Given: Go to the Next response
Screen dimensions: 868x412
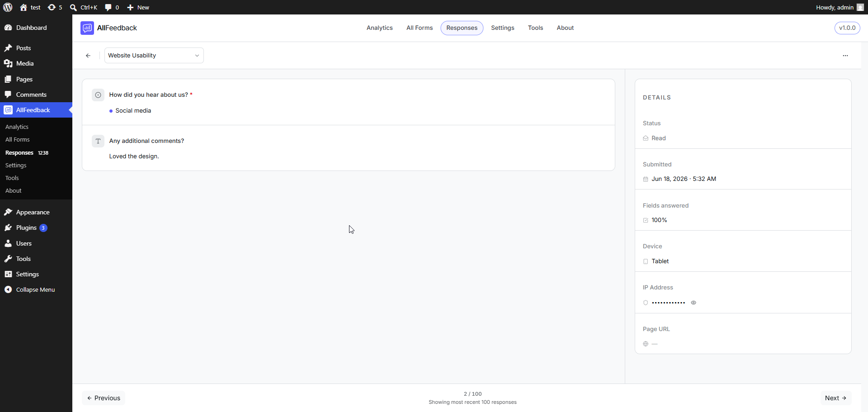Looking at the screenshot, I should click(835, 398).
